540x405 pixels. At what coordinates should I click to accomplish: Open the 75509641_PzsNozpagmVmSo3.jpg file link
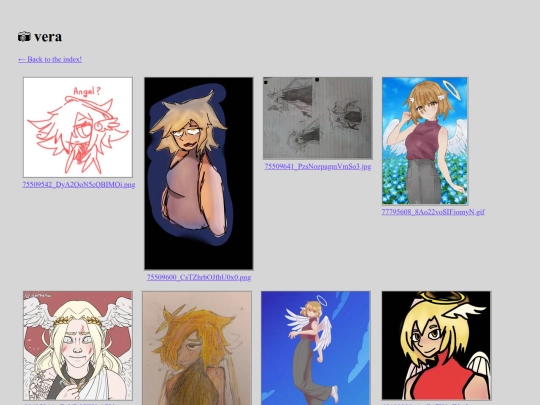pyautogui.click(x=318, y=166)
